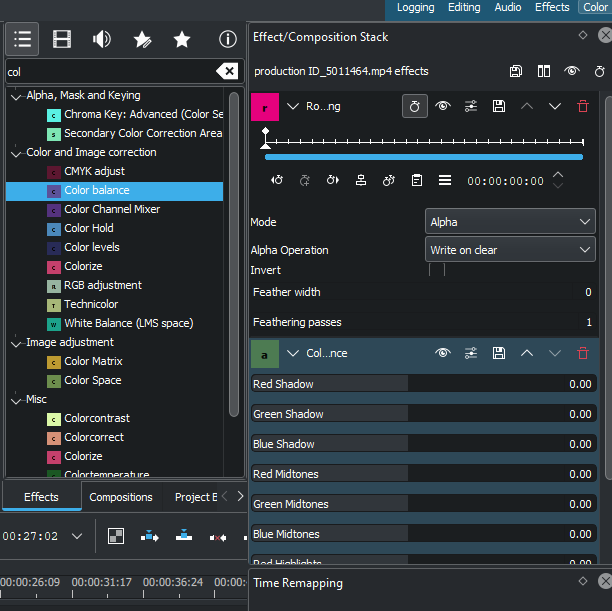Click the effects search input field

(110, 72)
